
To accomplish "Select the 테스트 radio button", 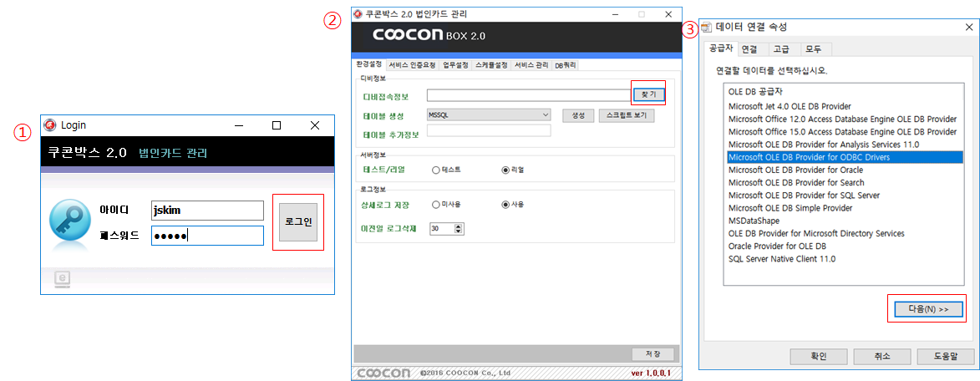I will 436,170.
